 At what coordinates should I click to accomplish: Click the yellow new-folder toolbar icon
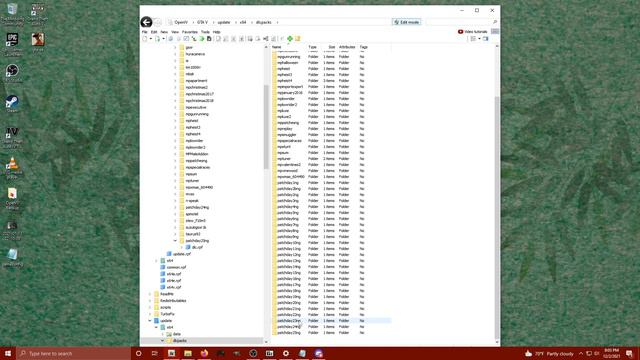(x=298, y=39)
